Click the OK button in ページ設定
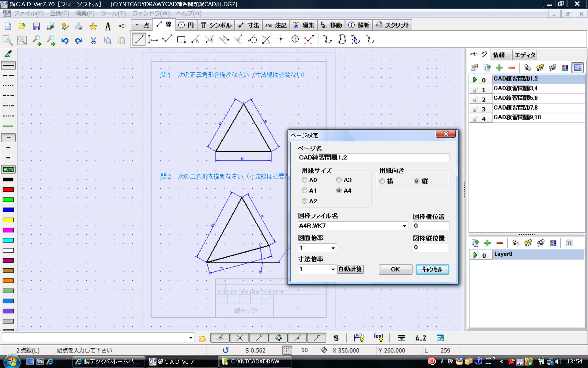 pyautogui.click(x=395, y=269)
